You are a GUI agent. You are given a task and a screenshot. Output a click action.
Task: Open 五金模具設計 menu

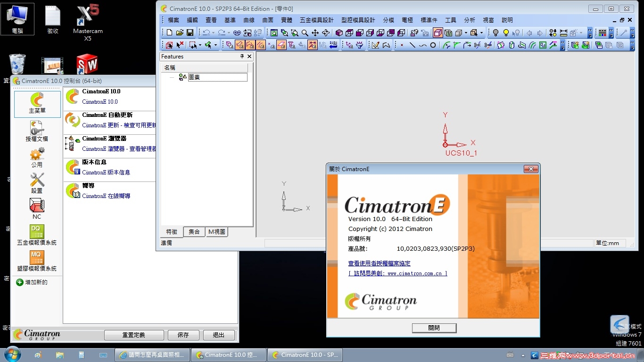316,20
